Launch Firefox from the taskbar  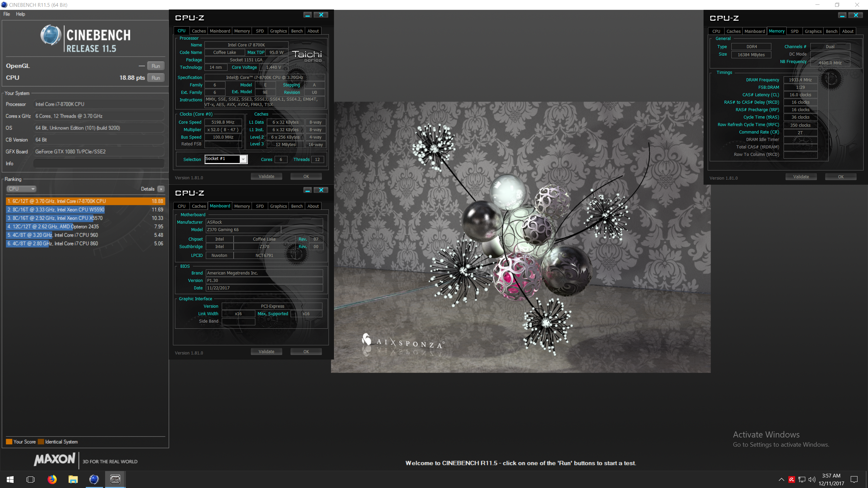[x=52, y=480]
